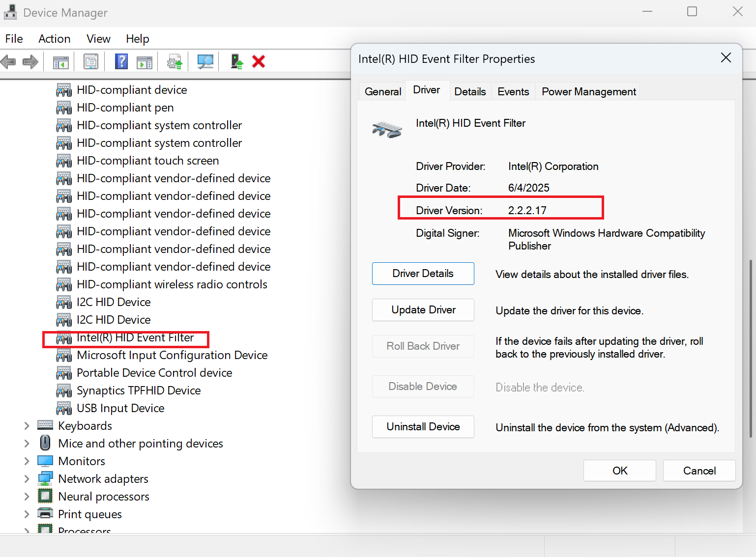The image size is (756, 557).
Task: Expand the Network adapters category
Action: (x=27, y=479)
